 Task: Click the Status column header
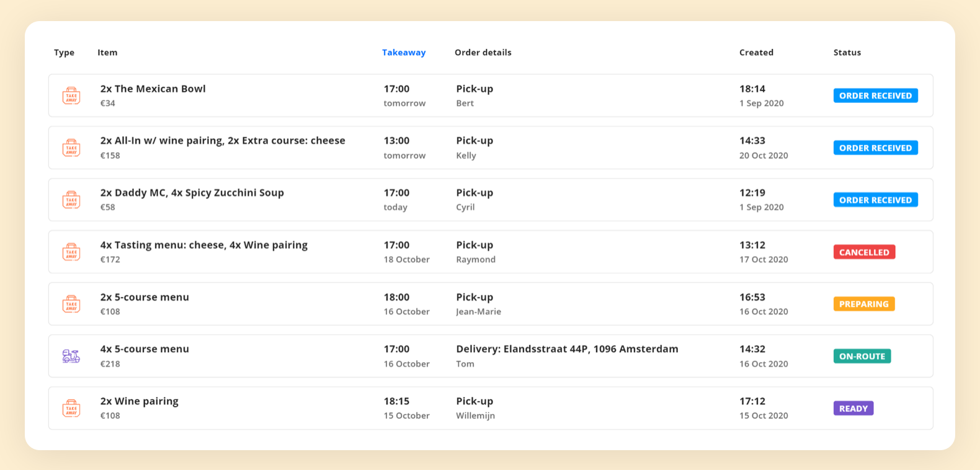pyautogui.click(x=847, y=53)
